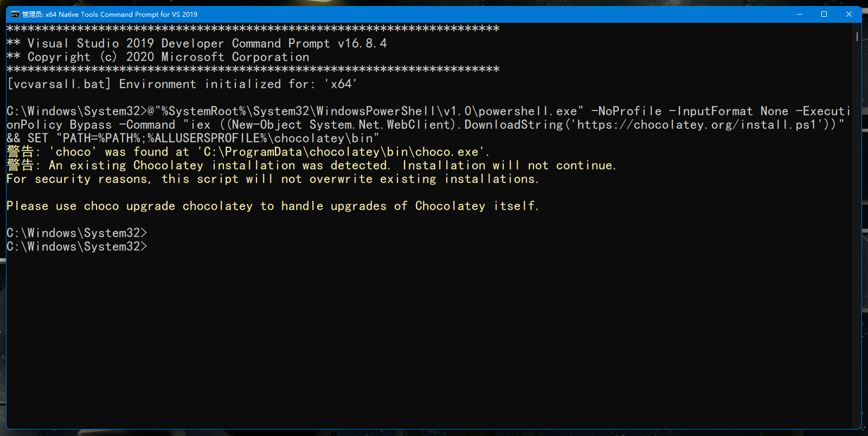Click the lower part of the scrollbar track
The height and width of the screenshot is (436, 868).
tap(857, 325)
